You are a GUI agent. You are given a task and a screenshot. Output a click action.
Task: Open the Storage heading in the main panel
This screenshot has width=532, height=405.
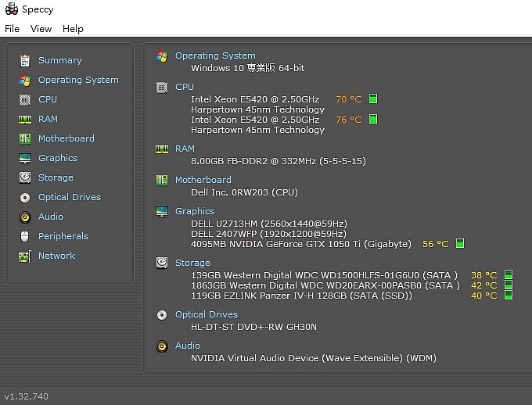[192, 263]
